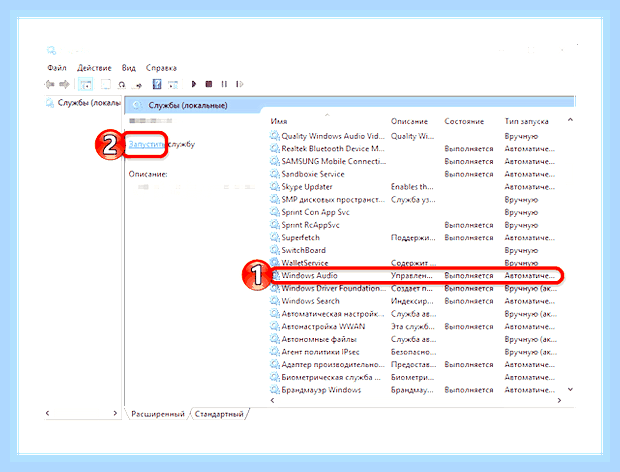Select Адаптер производительно... service name
This screenshot has height=472, width=620.
pyautogui.click(x=333, y=364)
